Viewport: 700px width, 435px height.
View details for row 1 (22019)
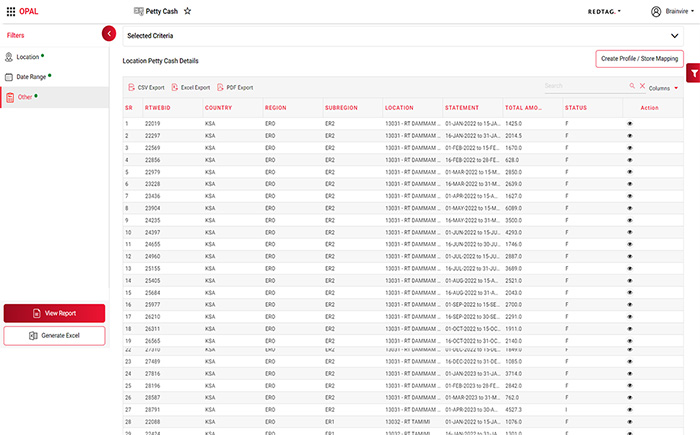(630, 124)
